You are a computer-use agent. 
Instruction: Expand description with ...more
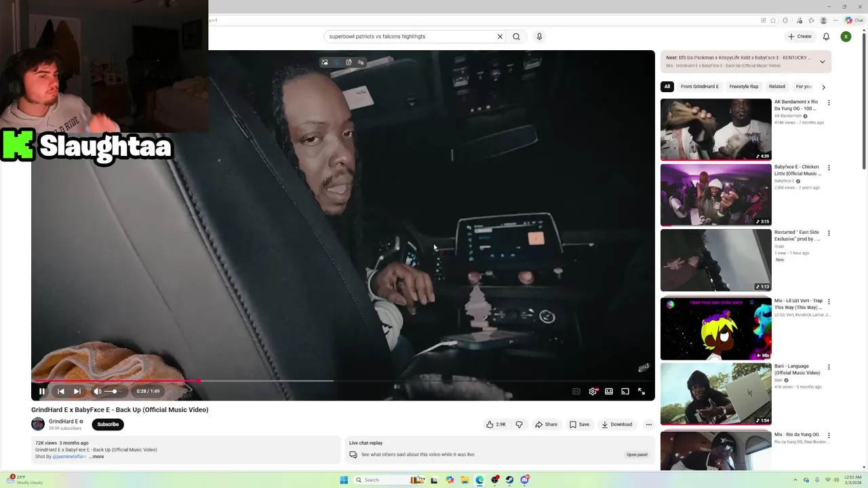[96, 457]
